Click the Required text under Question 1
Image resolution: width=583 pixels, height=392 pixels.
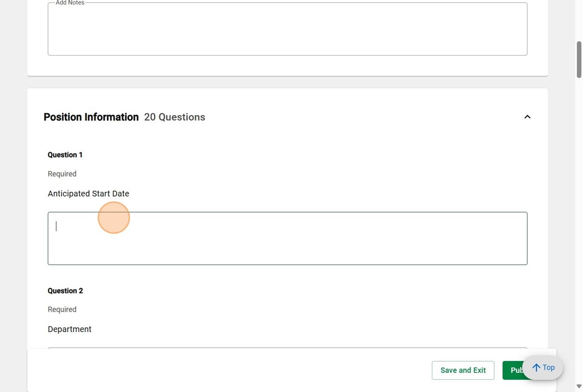click(62, 174)
